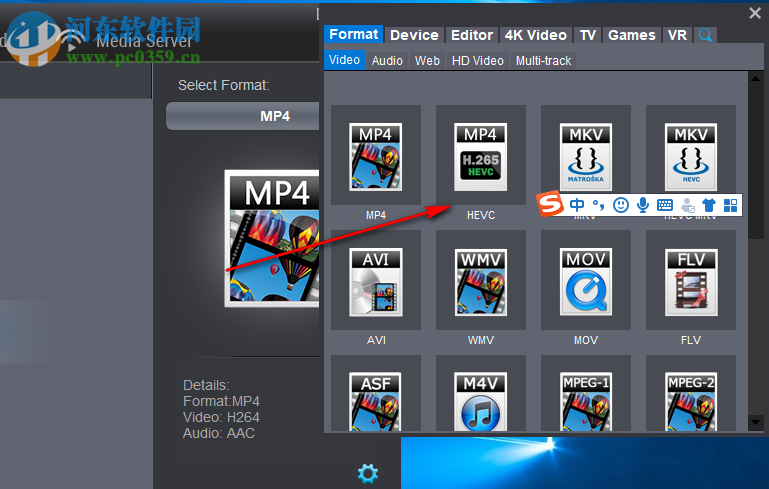Viewport: 769px width, 489px height.
Task: Switch to the Format tab
Action: (x=354, y=34)
